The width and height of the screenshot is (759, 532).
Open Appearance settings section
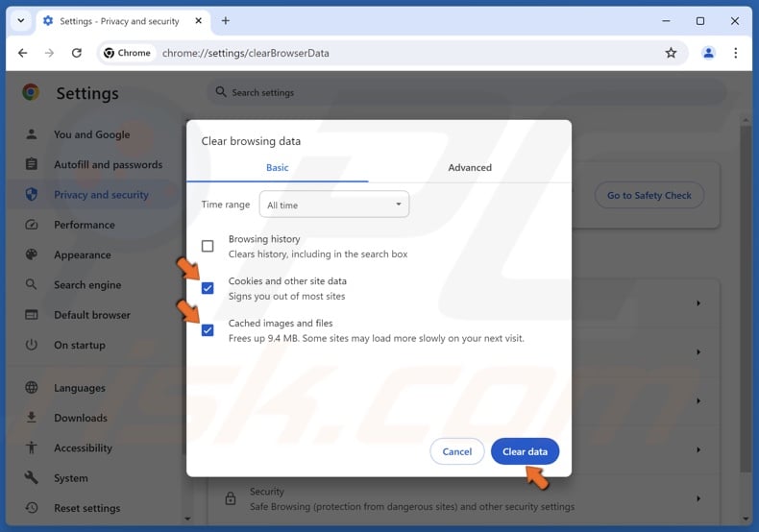(83, 254)
